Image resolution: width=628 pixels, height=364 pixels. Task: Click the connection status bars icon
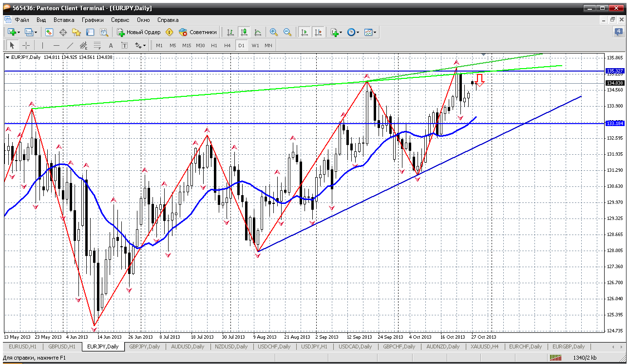(x=556, y=359)
